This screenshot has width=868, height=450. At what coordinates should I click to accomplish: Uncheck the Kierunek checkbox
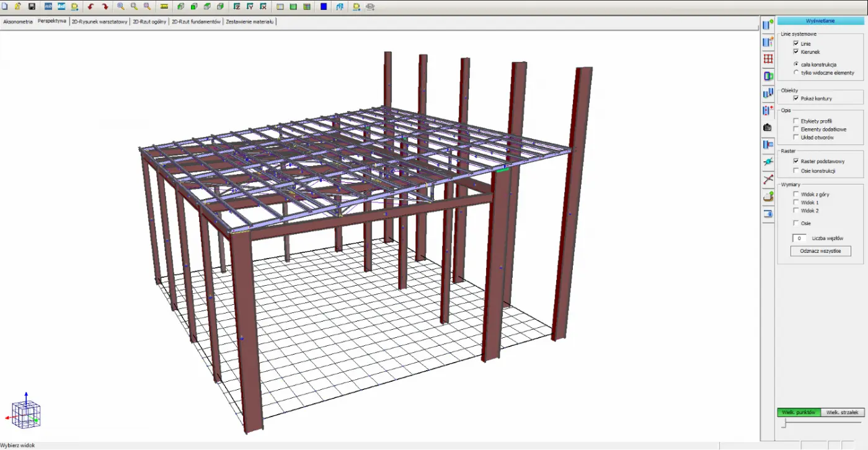click(x=795, y=52)
